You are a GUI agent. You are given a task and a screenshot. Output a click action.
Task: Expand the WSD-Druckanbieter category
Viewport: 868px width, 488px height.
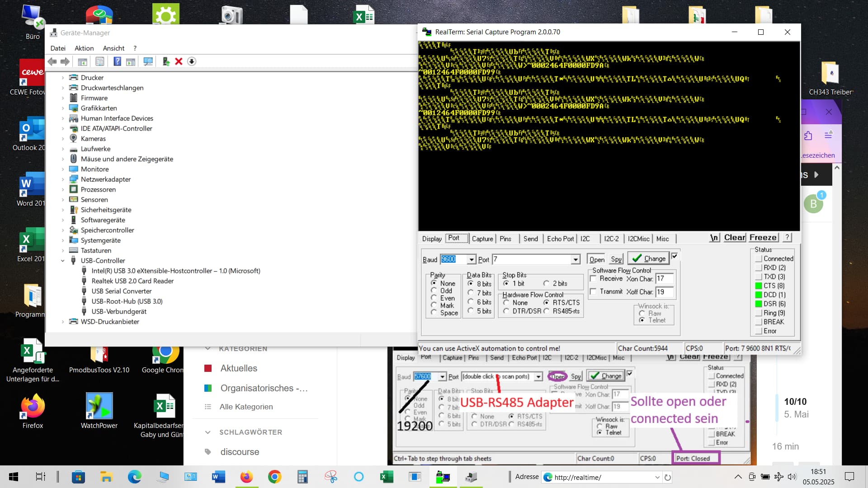click(x=63, y=322)
